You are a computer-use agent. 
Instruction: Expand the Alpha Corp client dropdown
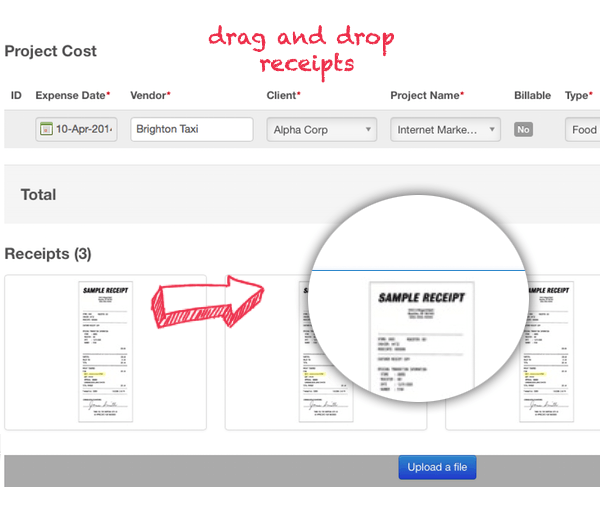(321, 129)
